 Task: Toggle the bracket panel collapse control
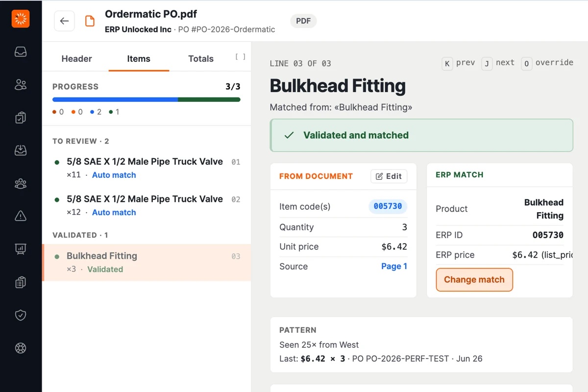(x=240, y=57)
